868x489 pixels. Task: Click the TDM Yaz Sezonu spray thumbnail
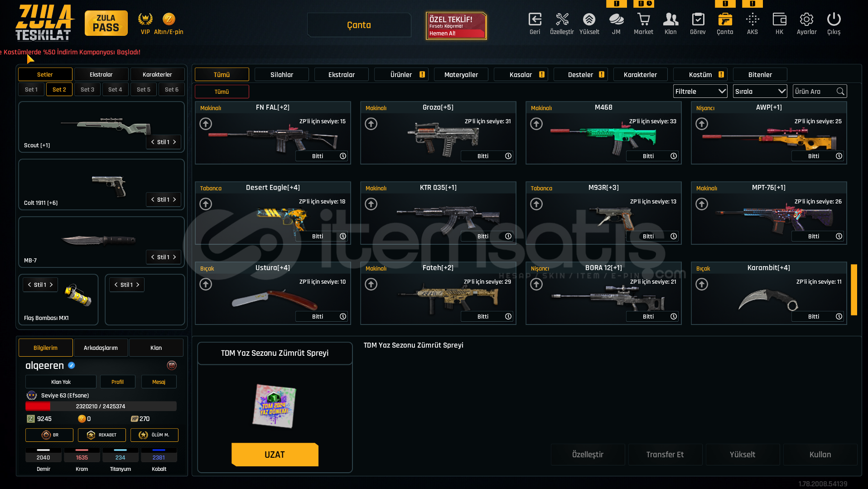pyautogui.click(x=275, y=406)
